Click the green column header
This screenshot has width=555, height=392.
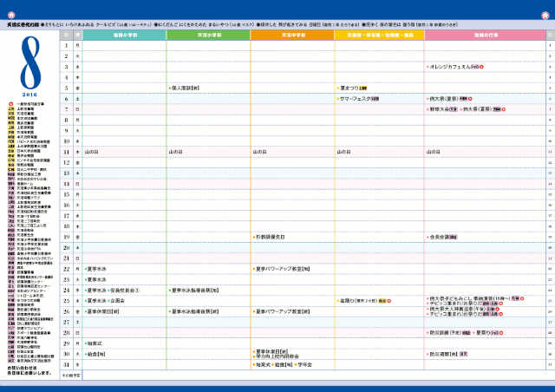(208, 35)
